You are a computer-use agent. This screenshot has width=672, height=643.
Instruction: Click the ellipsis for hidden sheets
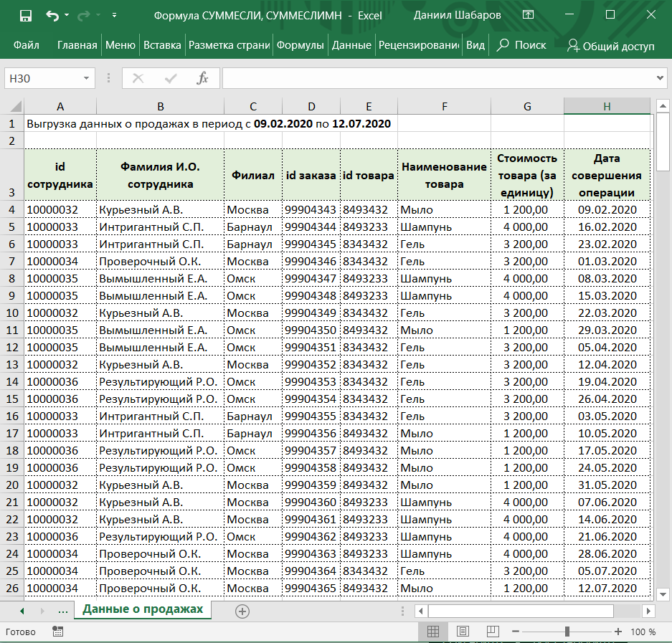[x=63, y=611]
